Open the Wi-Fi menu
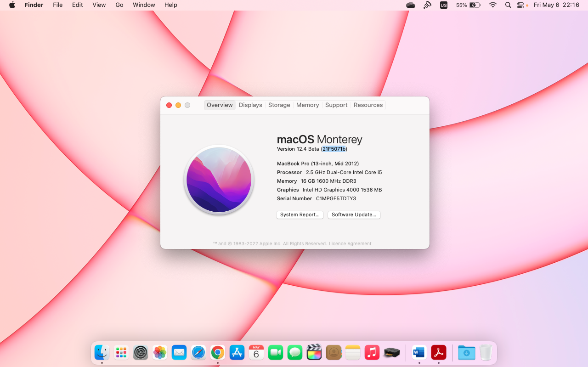Image resolution: width=588 pixels, height=367 pixels. click(493, 5)
